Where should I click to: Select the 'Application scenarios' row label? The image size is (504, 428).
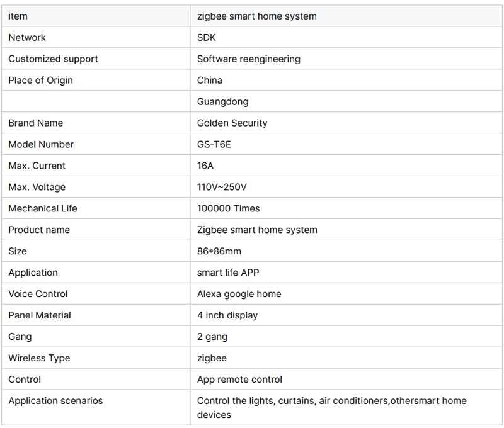tap(55, 401)
